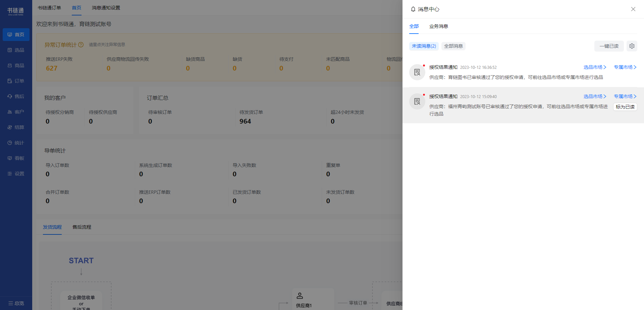Switch to the 售后流程 tab

click(82, 227)
